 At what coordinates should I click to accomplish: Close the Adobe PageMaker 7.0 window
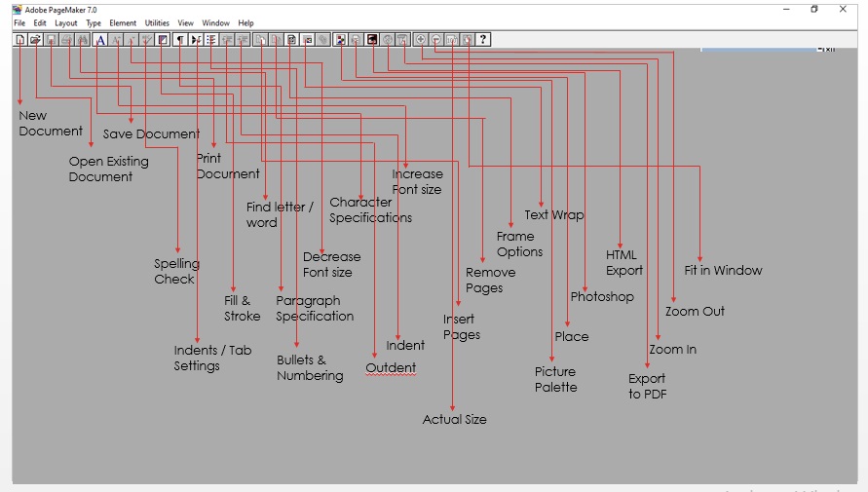coord(843,9)
